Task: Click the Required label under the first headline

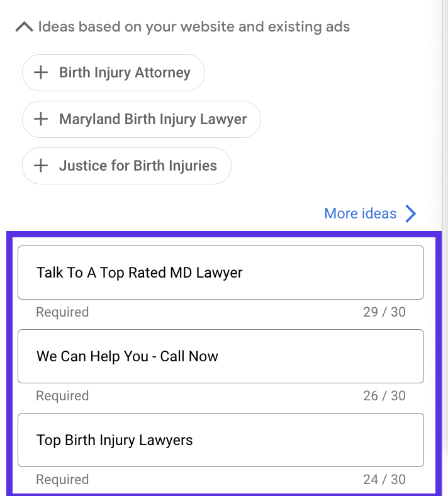Action: tap(62, 312)
